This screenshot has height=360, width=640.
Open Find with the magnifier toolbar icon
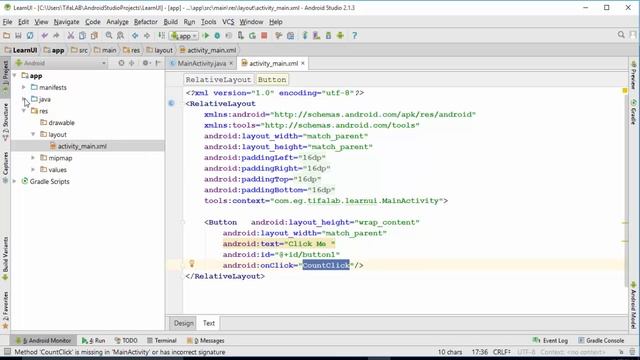pyautogui.click(x=109, y=36)
